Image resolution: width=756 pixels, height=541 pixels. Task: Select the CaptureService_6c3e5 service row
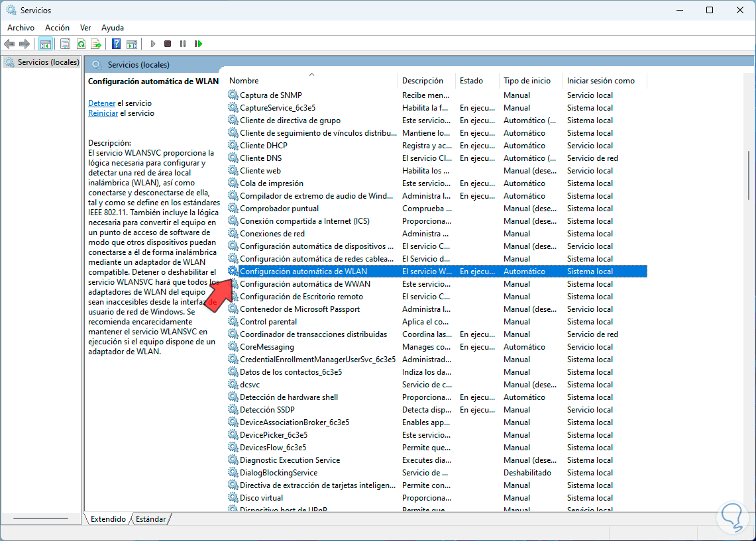[437, 107]
